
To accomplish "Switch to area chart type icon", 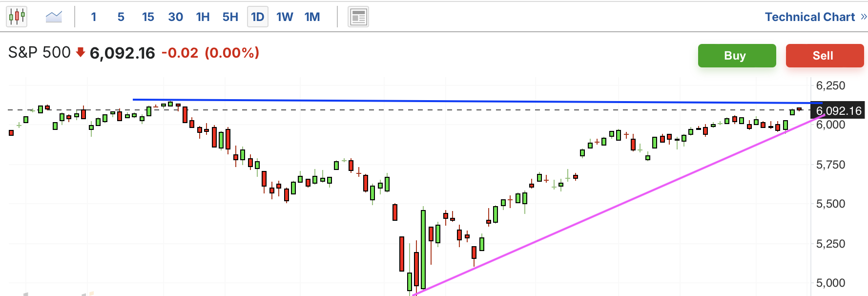I will (54, 17).
